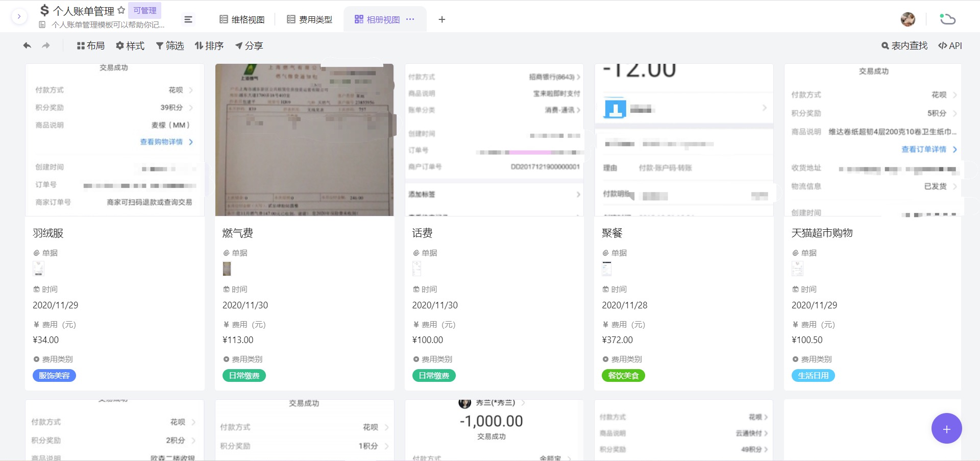Image resolution: width=980 pixels, height=461 pixels.
Task: Click the 话费 card title
Action: (422, 233)
